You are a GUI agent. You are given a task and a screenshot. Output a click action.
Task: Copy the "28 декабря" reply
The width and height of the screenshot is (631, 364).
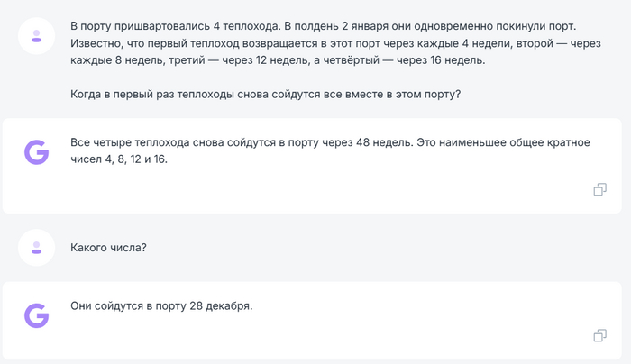pos(599,336)
